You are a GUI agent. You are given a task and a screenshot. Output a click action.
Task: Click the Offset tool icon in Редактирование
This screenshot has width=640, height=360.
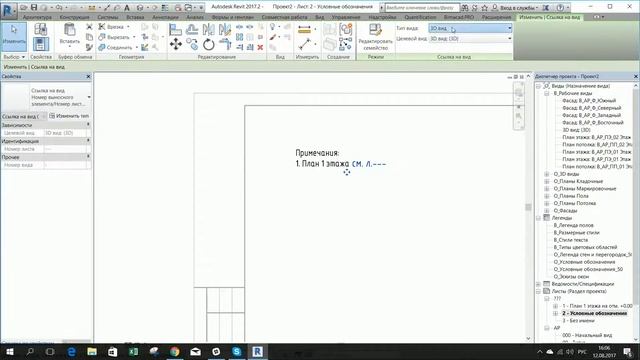tap(192, 29)
